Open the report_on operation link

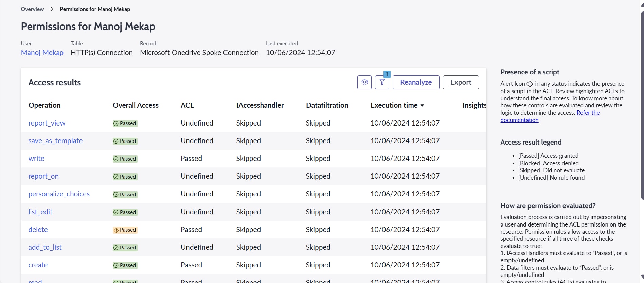tap(43, 176)
